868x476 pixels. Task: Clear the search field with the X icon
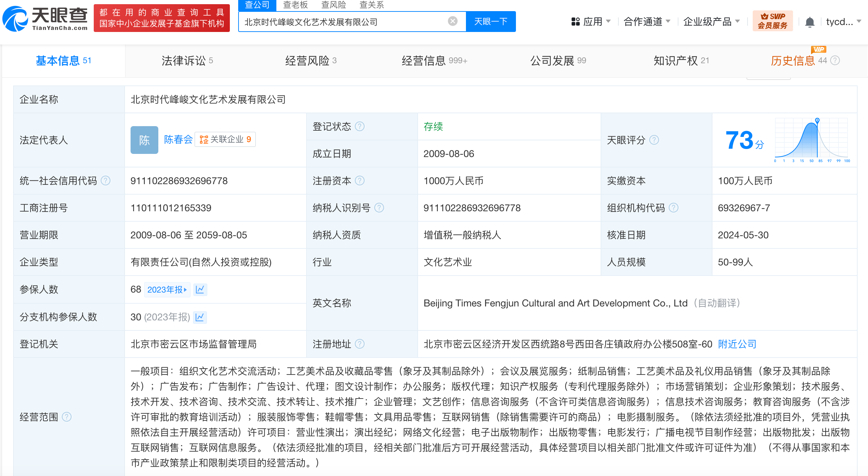pos(452,22)
